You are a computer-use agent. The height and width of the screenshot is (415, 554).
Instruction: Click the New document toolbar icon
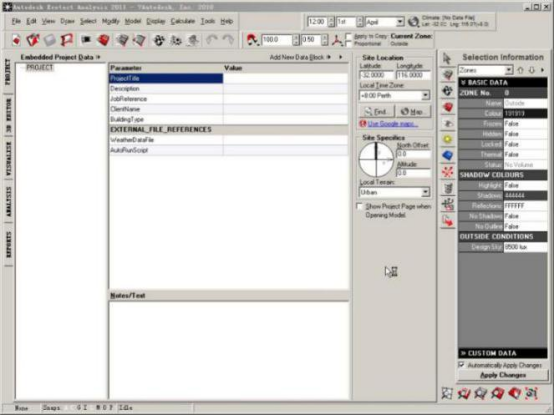tap(16, 40)
